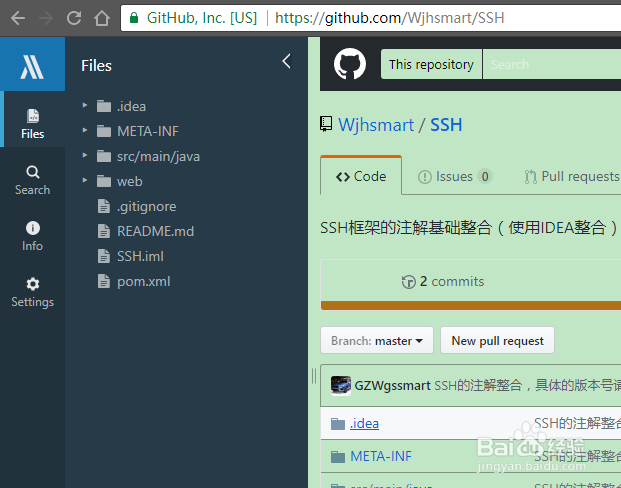Viewport: 621px width, 488px height.
Task: Reload the page with the refresh icon
Action: [74, 18]
